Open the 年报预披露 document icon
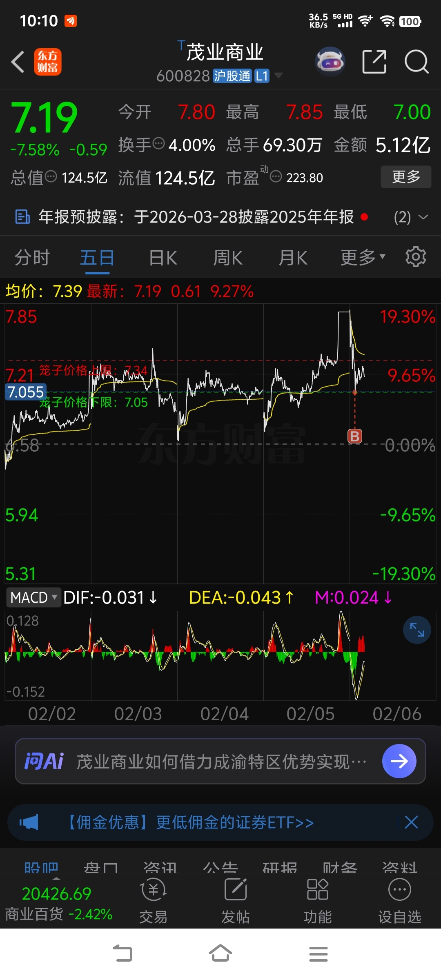 (22, 217)
